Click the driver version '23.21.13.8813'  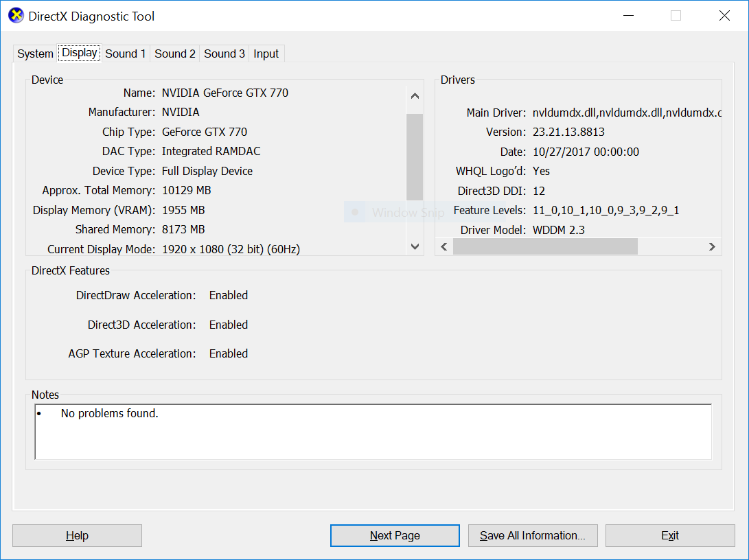[x=569, y=132]
